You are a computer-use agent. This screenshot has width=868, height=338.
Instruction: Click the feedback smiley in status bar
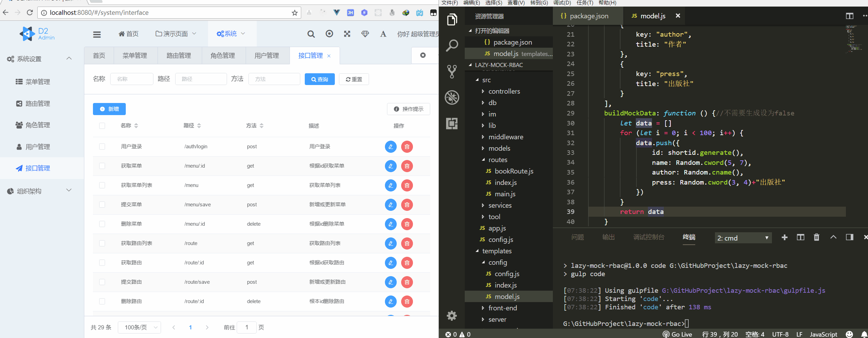849,334
